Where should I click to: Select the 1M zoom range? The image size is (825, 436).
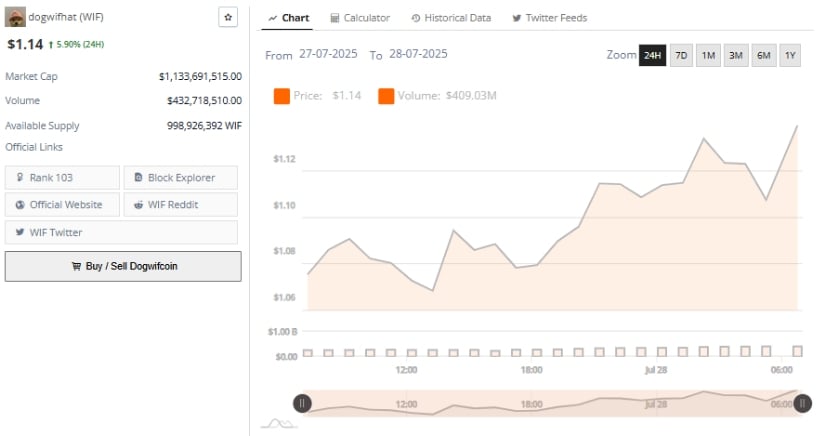(708, 55)
